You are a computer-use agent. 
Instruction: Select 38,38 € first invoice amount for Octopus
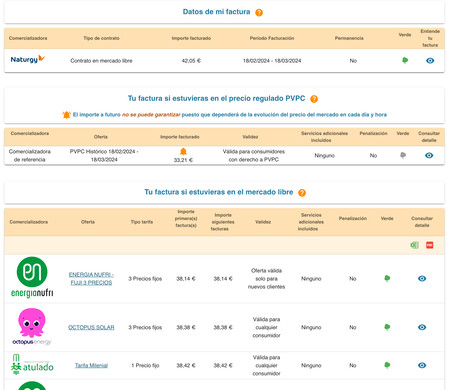tap(186, 327)
